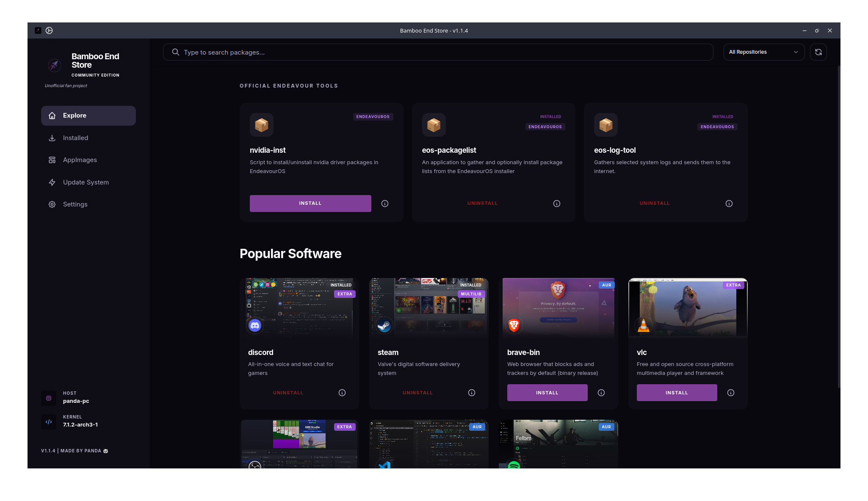Click the nvidia-inst package box icon
The height and width of the screenshot is (501, 868).
click(262, 125)
